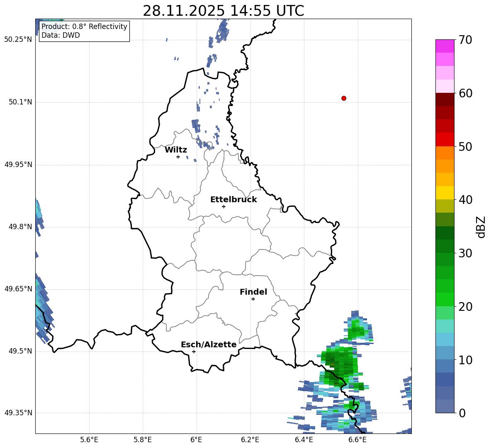The image size is (491, 448).
Task: Click the 50.1°N latitude label
Action: (20, 102)
